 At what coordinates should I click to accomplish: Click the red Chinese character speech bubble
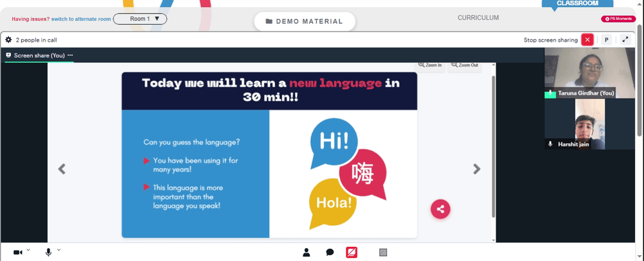[x=363, y=175]
